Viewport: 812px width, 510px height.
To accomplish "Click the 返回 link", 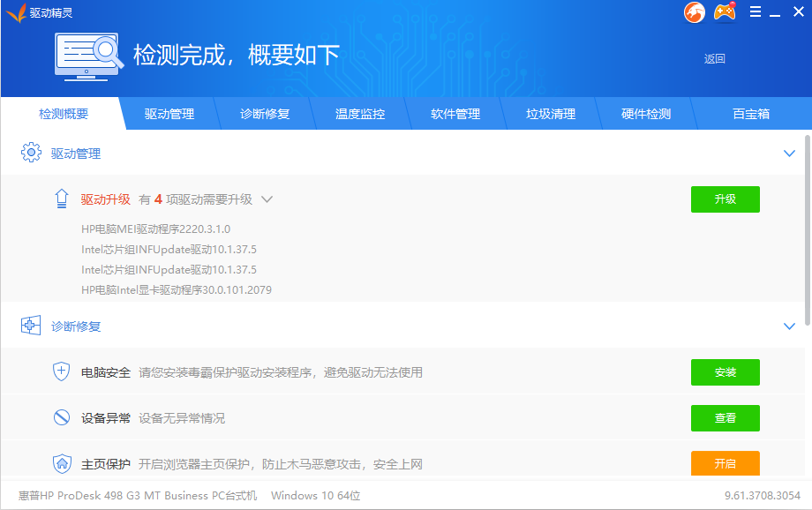I will pyautogui.click(x=714, y=59).
